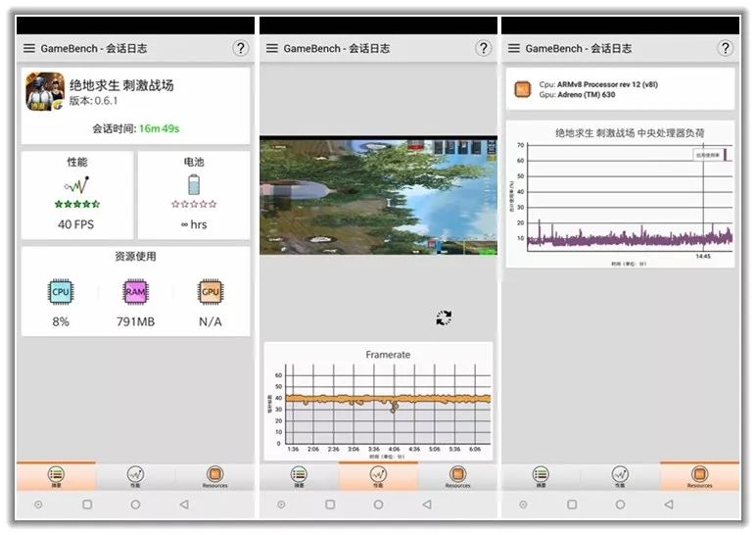Viewport: 756px width, 535px height.
Task: Switch to Resources tab on the left screen
Action: [214, 476]
